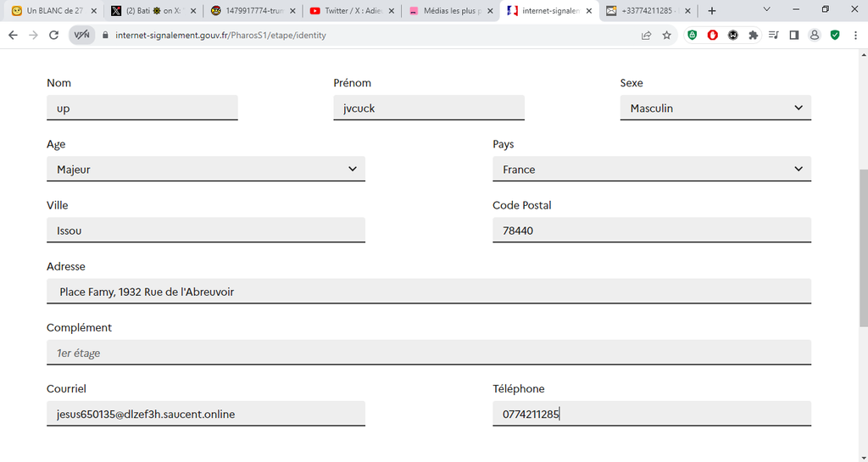This screenshot has height=462, width=868.
Task: Open the Age dropdown
Action: 206,169
